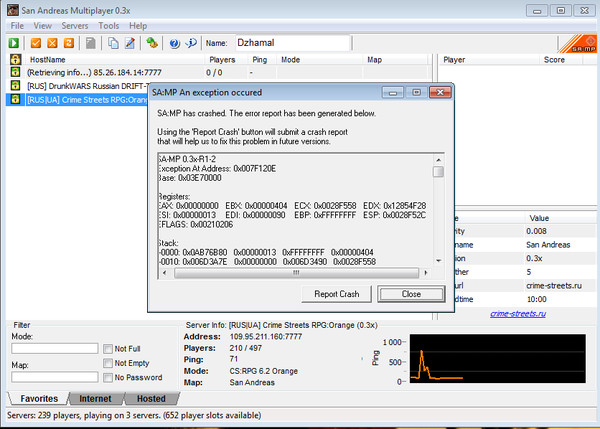The image size is (600, 429).
Task: Click the Report Crash button
Action: coord(336,294)
